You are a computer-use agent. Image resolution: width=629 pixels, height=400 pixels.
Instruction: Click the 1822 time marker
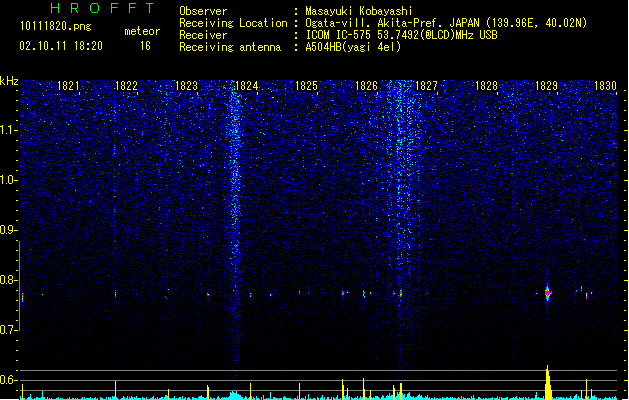(x=126, y=86)
